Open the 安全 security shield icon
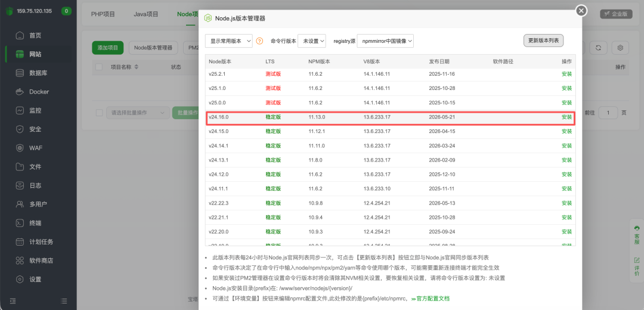The width and height of the screenshot is (644, 310). pos(20,129)
